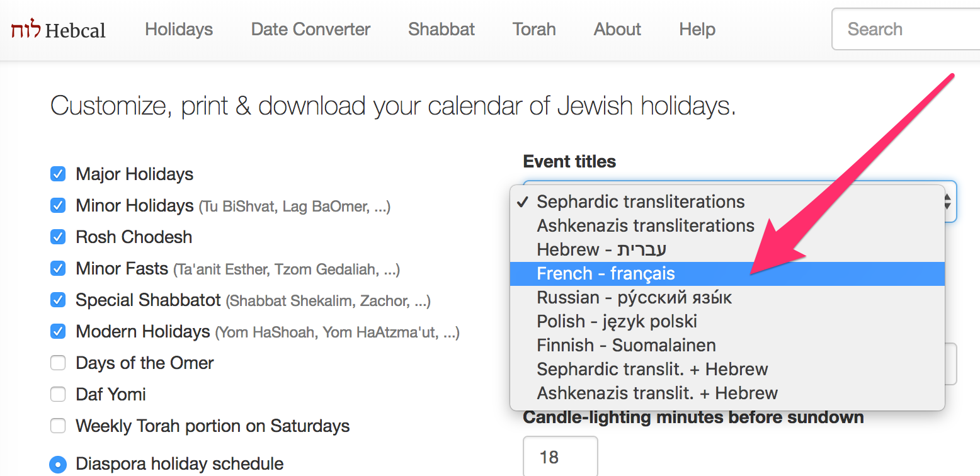Select French event titles
980x476 pixels.
[605, 273]
